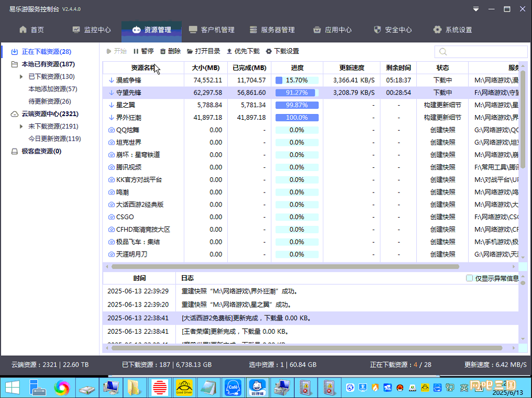Screen dimensions: 532x398
Task: Open the 首页 home tab
Action: pos(31,30)
